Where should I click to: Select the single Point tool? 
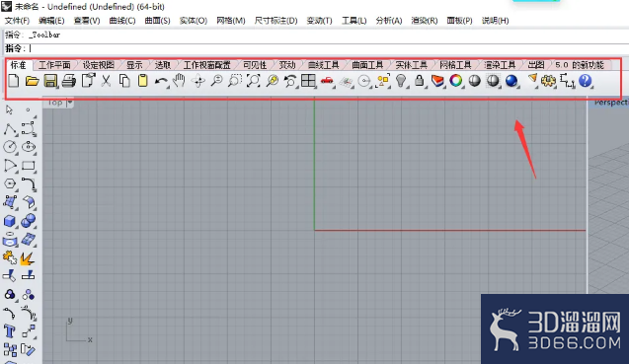pyautogui.click(x=28, y=109)
